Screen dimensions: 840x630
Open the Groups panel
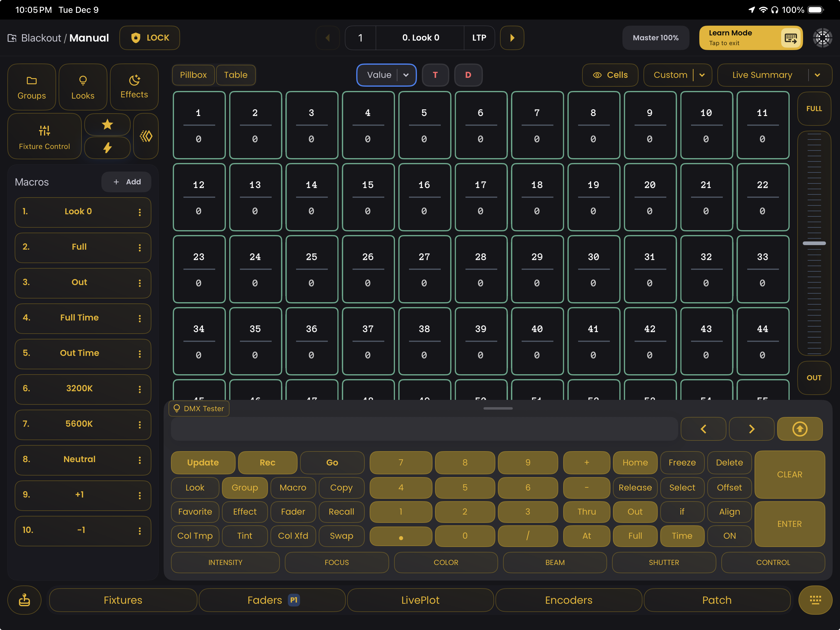click(31, 87)
